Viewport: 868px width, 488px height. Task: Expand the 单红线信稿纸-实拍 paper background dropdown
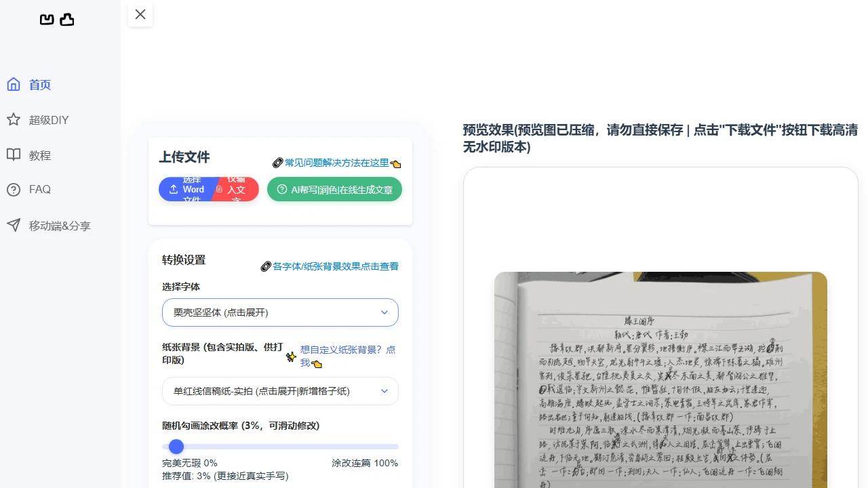pos(280,391)
